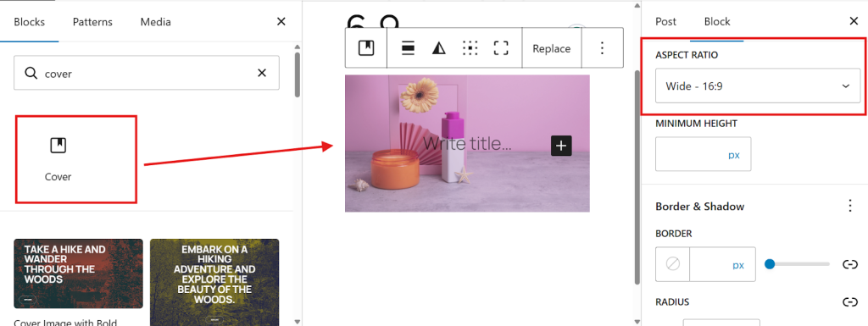Open the block alignment options
The image size is (868, 326).
pos(408,48)
